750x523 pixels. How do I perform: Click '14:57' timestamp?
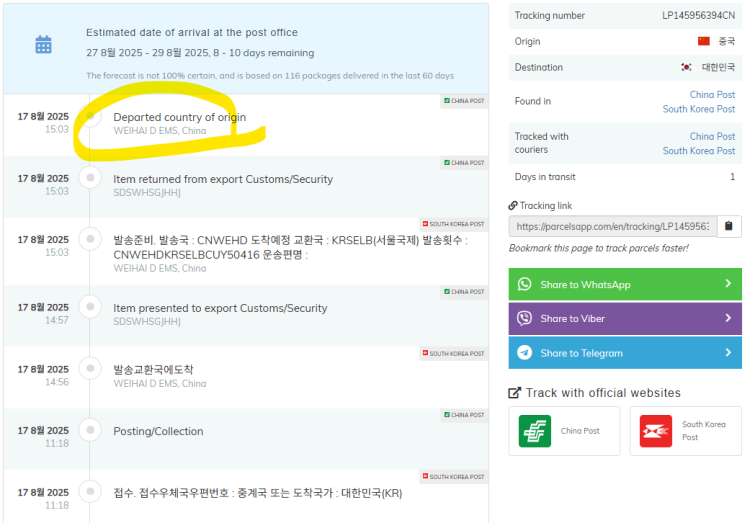[x=57, y=320]
